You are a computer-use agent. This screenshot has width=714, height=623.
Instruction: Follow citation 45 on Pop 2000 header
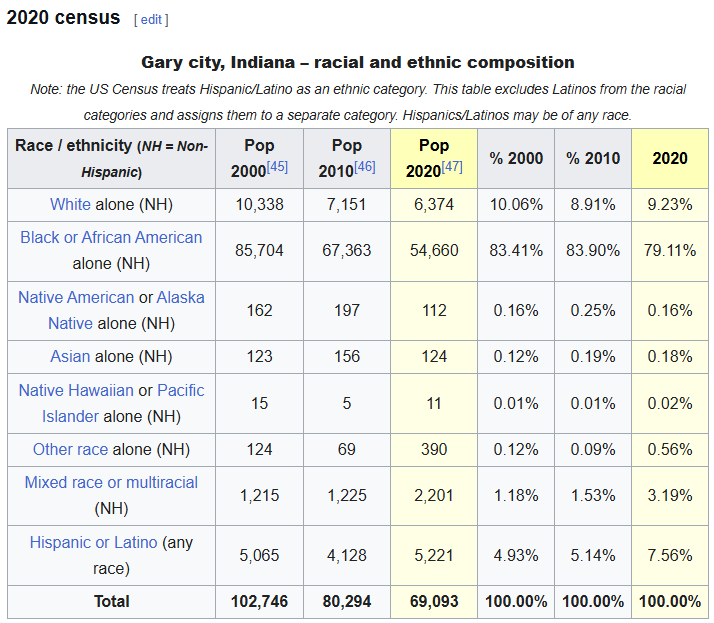(277, 167)
